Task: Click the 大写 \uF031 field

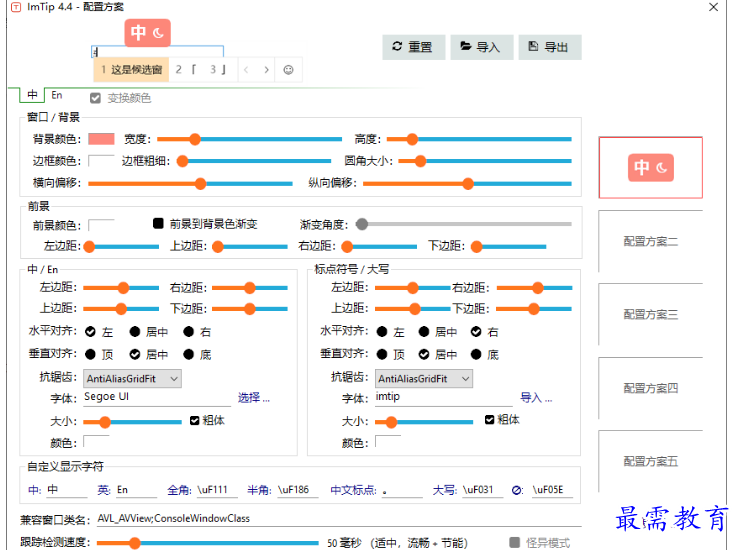Action: 483,490
